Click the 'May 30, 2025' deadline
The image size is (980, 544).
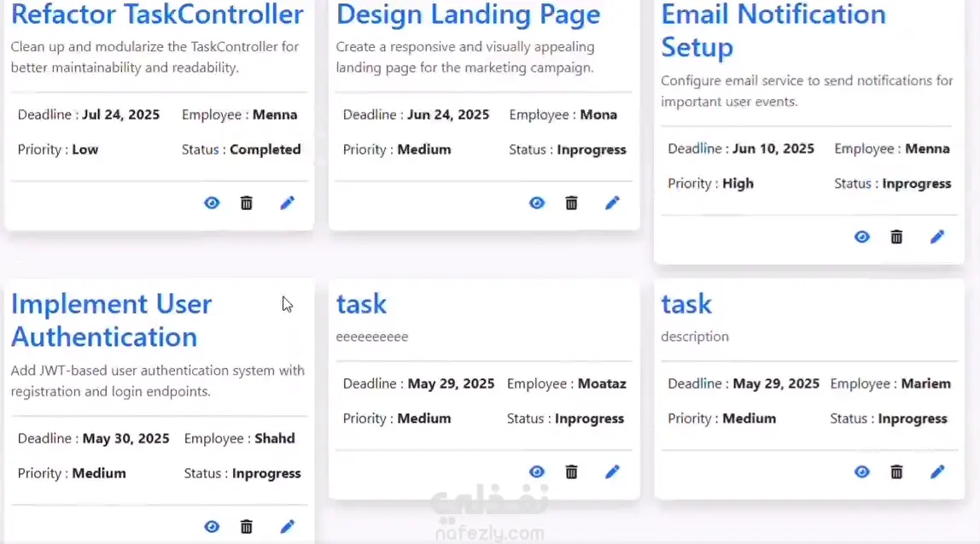[125, 438]
